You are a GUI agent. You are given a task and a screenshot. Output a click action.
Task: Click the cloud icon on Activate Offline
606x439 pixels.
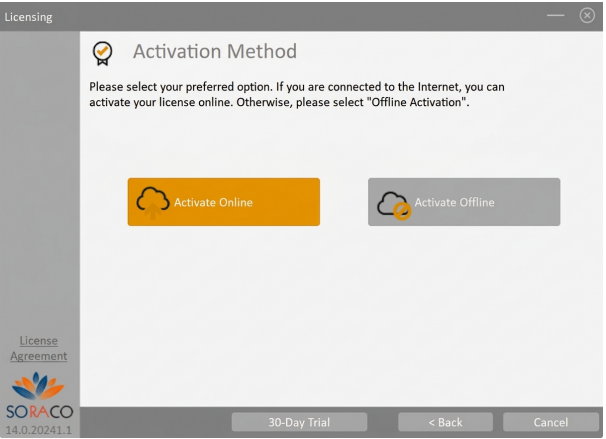tap(393, 203)
